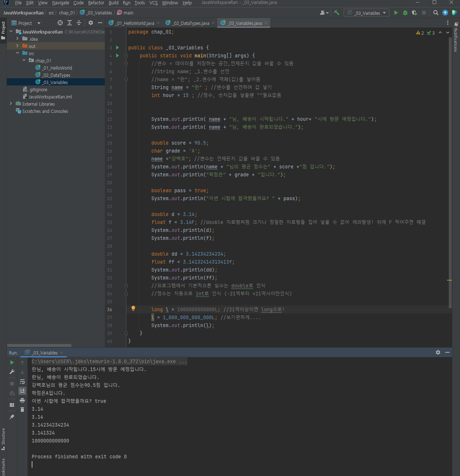Toggle fold marker on main method line
This screenshot has width=460, height=476.
[x=126, y=56]
